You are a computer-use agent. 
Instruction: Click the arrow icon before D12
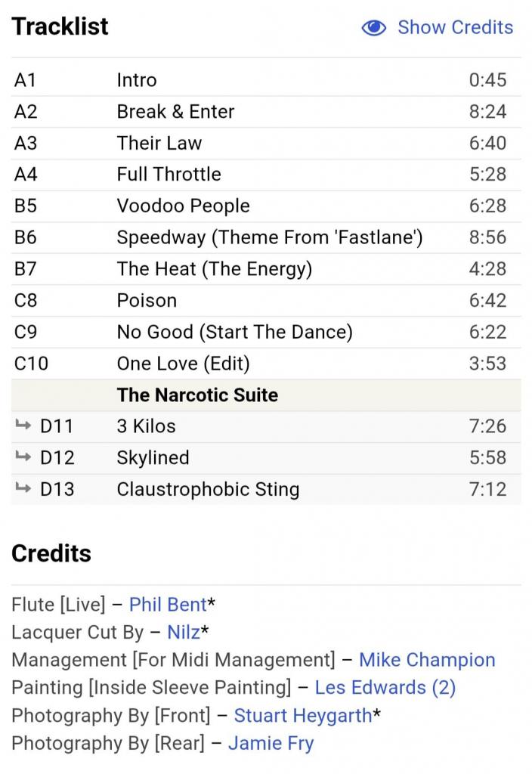[x=23, y=457]
